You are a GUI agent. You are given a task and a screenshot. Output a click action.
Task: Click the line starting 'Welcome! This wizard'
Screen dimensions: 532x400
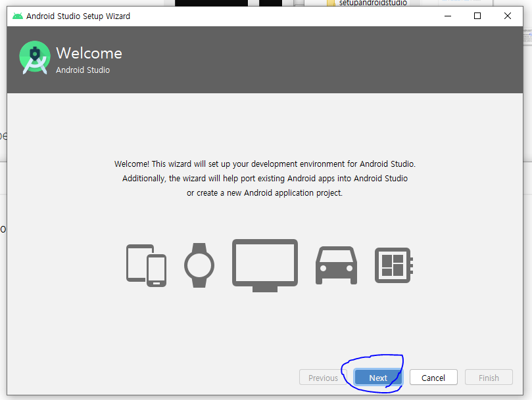265,164
